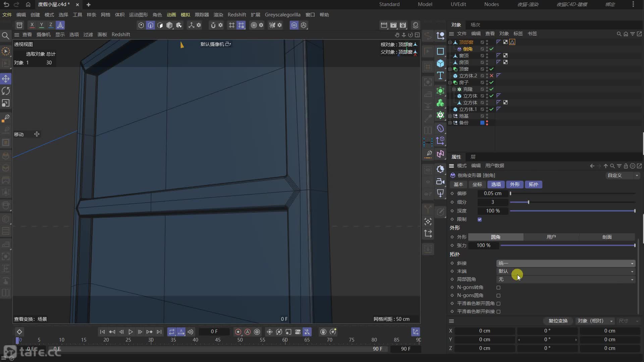Choose 用户 shape option
The height and width of the screenshot is (362, 644).
[x=551, y=237]
